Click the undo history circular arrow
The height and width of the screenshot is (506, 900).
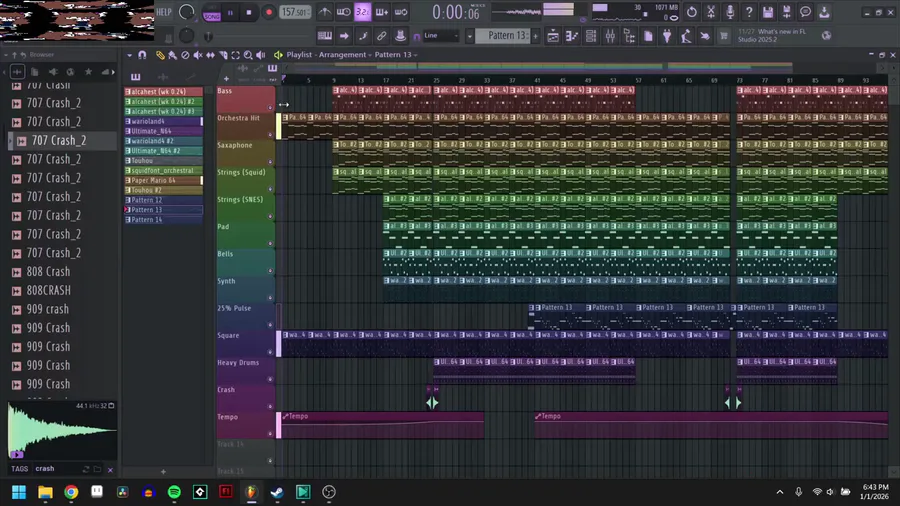(692, 12)
